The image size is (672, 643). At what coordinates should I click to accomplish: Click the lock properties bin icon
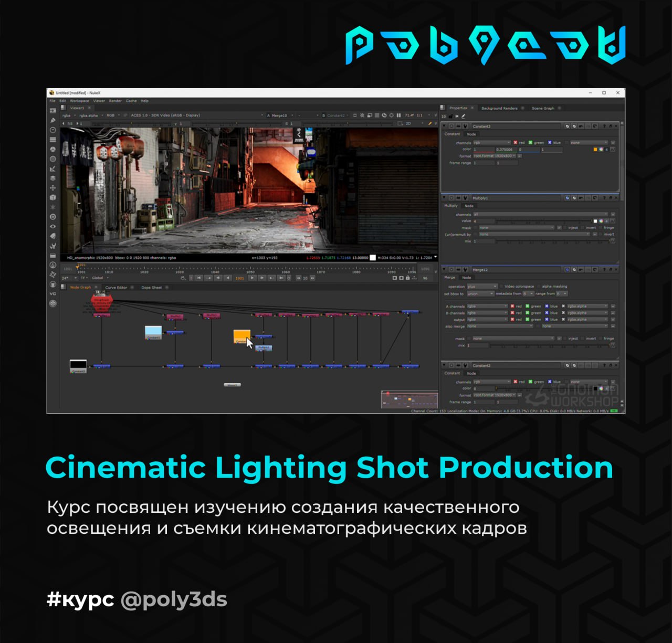coord(450,116)
